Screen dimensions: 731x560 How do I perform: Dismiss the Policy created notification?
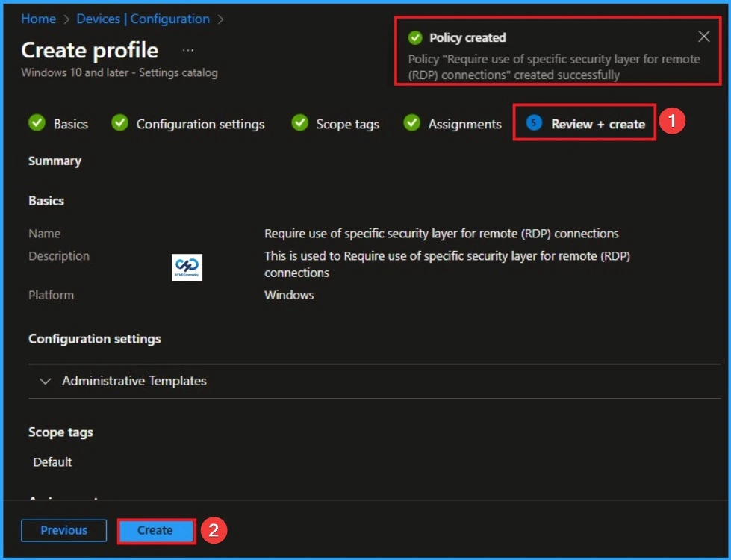coord(704,37)
